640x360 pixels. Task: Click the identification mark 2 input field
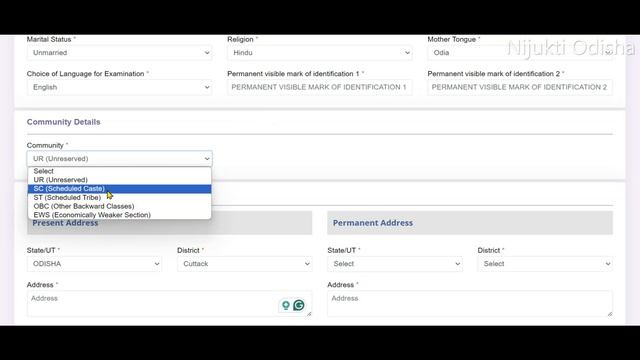click(x=520, y=87)
